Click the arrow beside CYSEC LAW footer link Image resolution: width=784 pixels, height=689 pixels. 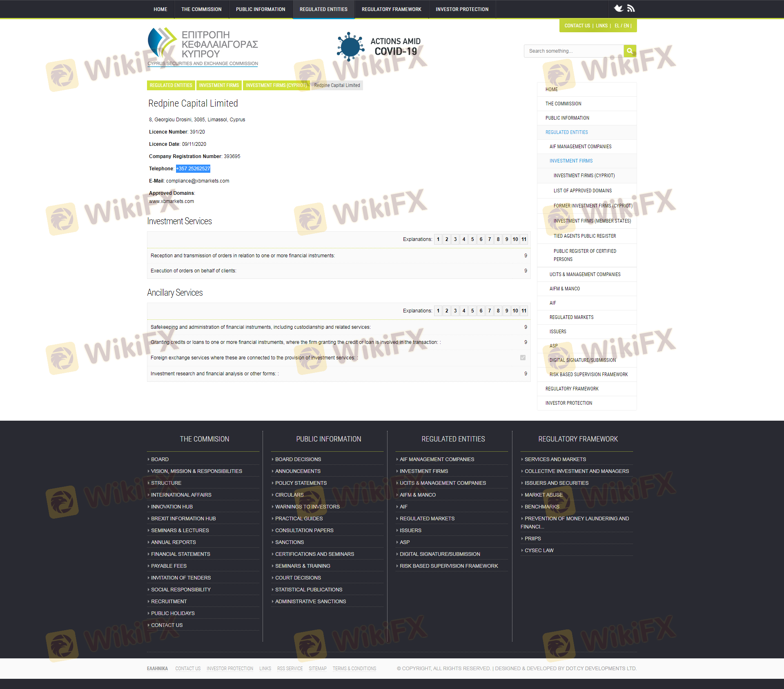coord(522,551)
